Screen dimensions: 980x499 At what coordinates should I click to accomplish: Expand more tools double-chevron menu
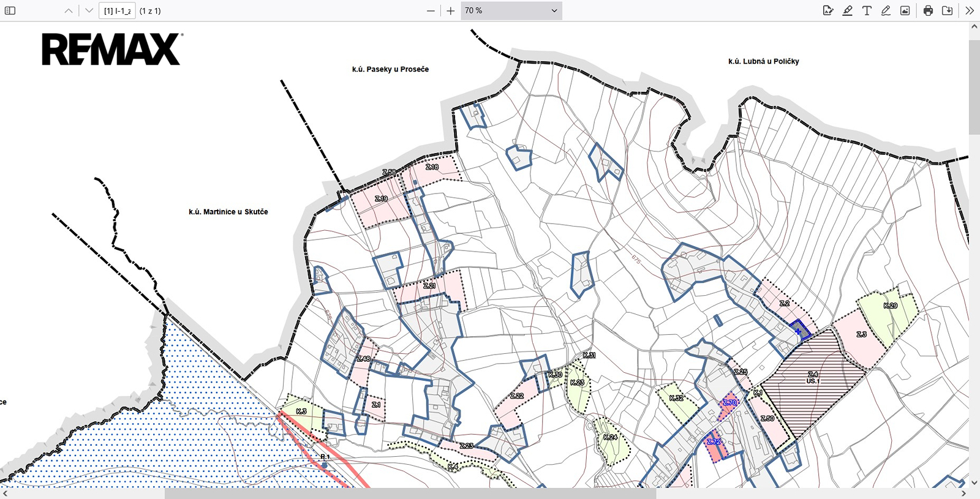click(x=969, y=10)
